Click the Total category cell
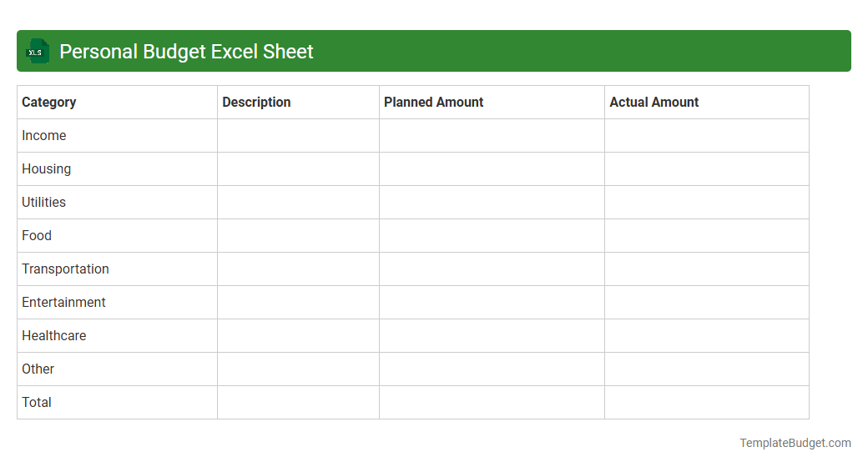Viewport: 868px width, 467px height. click(x=118, y=402)
